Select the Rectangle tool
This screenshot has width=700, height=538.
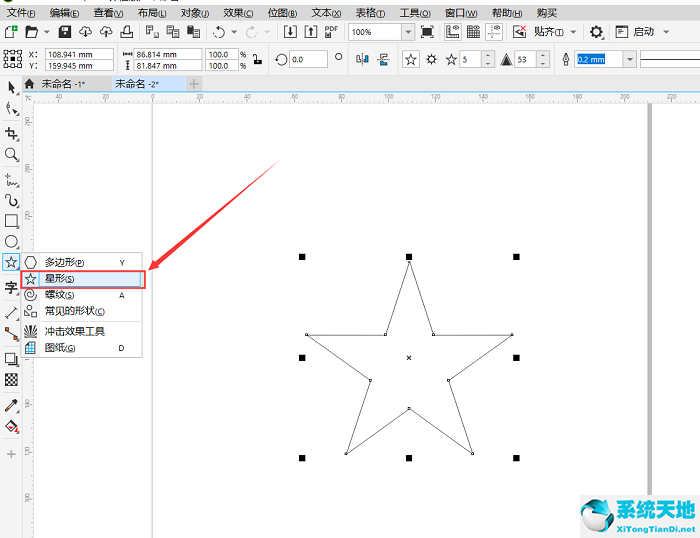coord(11,221)
